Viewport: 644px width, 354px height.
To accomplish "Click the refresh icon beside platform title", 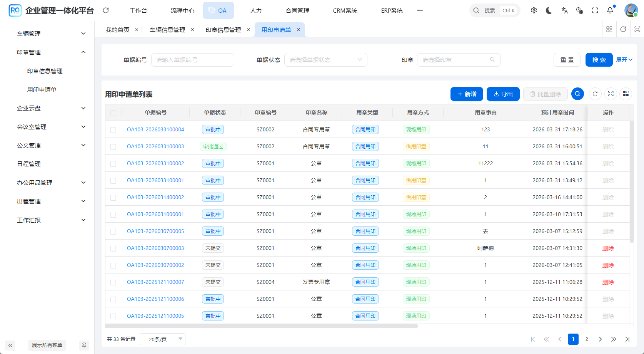I will click(106, 10).
